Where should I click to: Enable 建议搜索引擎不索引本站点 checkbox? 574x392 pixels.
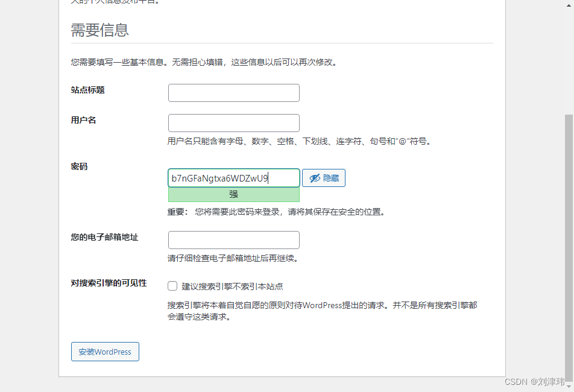point(172,286)
